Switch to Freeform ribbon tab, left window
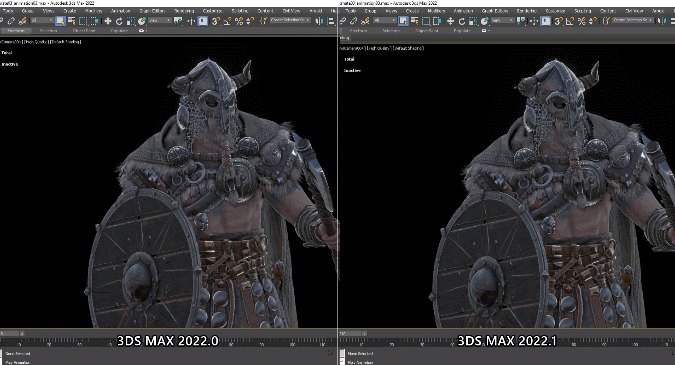This screenshot has height=365, width=675. click(x=16, y=31)
